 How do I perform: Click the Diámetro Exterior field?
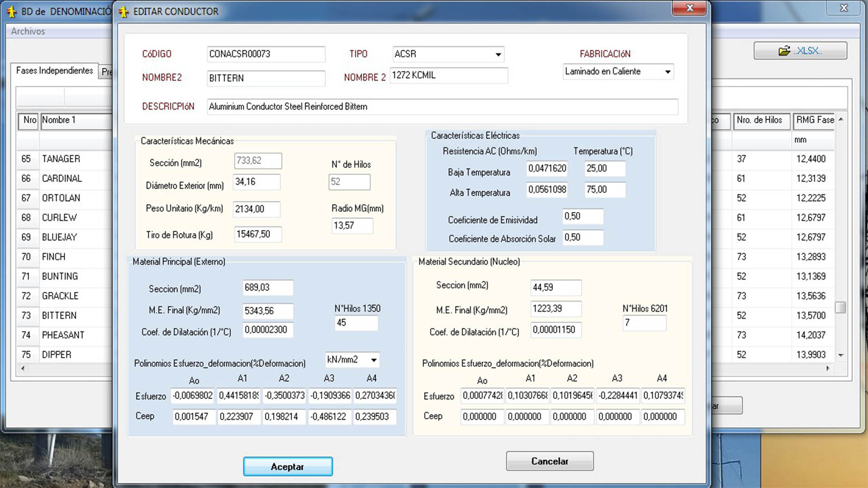[x=256, y=182]
